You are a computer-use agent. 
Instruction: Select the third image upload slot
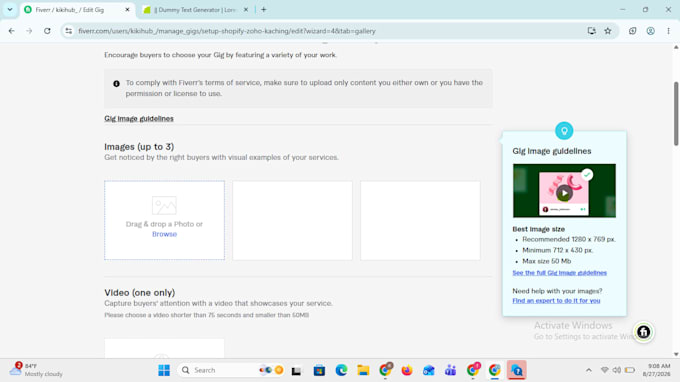(x=420, y=220)
